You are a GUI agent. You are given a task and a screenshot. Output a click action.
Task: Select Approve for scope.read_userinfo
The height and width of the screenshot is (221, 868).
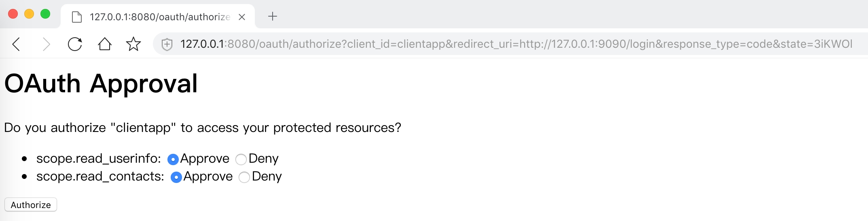pyautogui.click(x=173, y=159)
